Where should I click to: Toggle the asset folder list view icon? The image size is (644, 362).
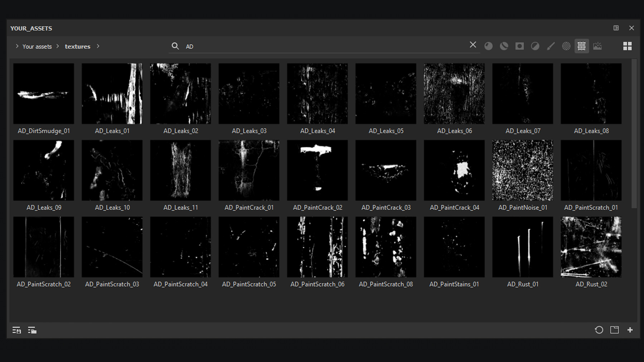pos(32,330)
